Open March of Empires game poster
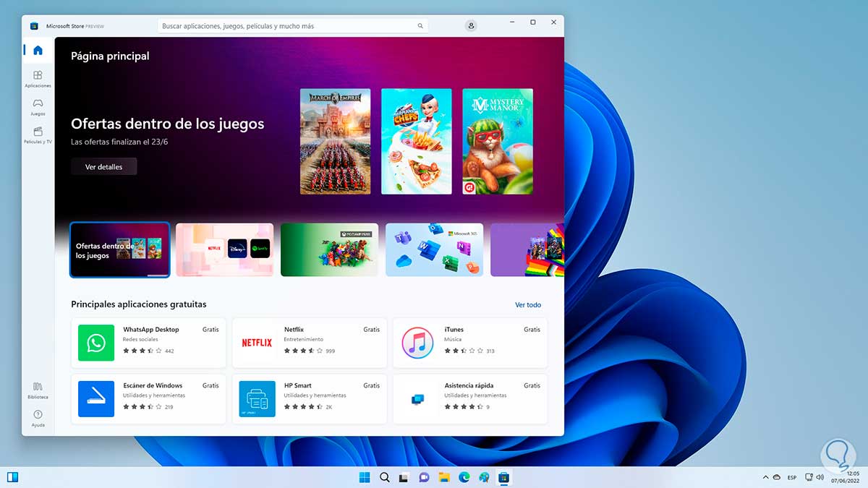Image resolution: width=868 pixels, height=488 pixels. (x=336, y=141)
